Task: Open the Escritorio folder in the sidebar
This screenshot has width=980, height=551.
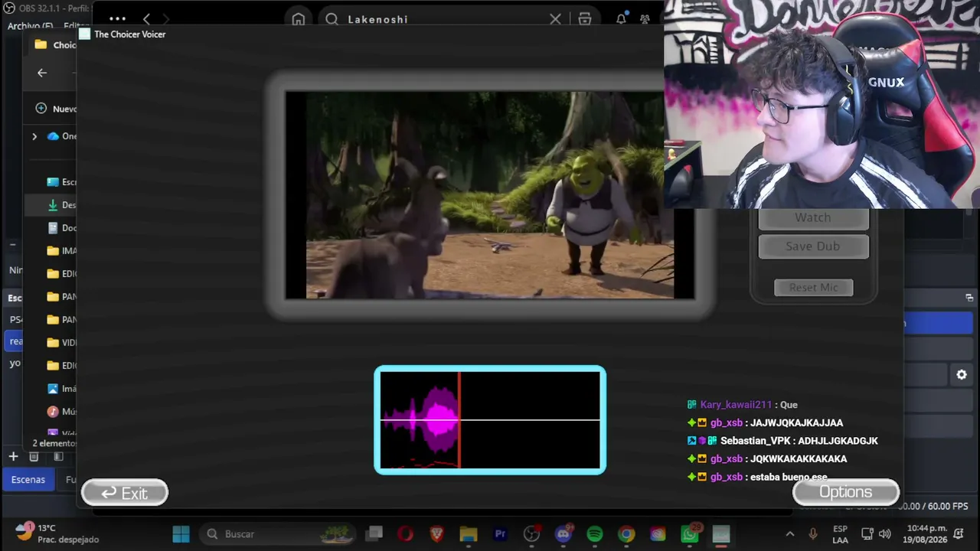Action: click(x=62, y=182)
